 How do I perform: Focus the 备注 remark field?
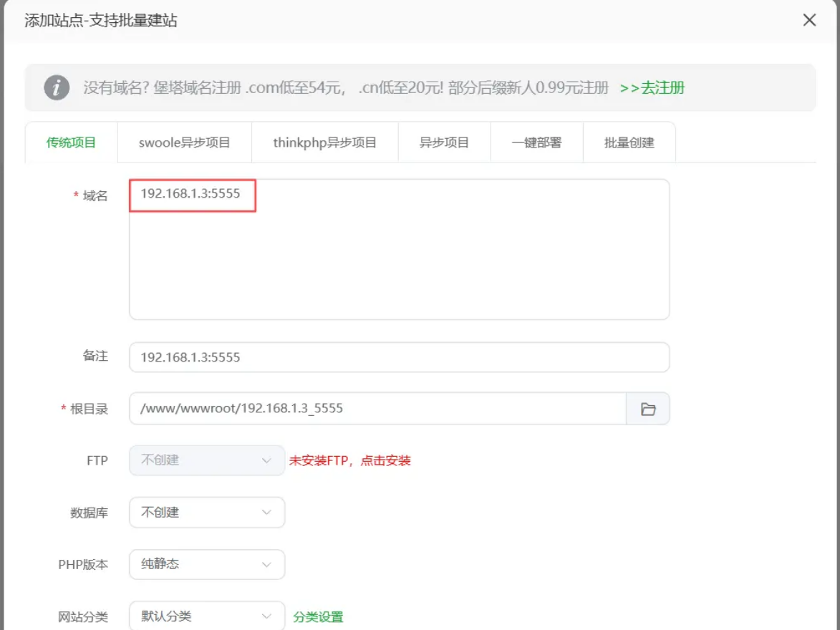click(x=399, y=357)
